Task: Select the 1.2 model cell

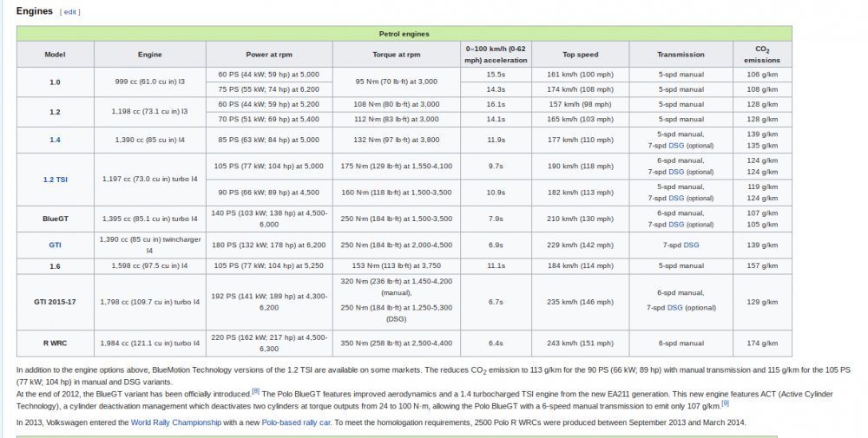Action: pos(55,112)
